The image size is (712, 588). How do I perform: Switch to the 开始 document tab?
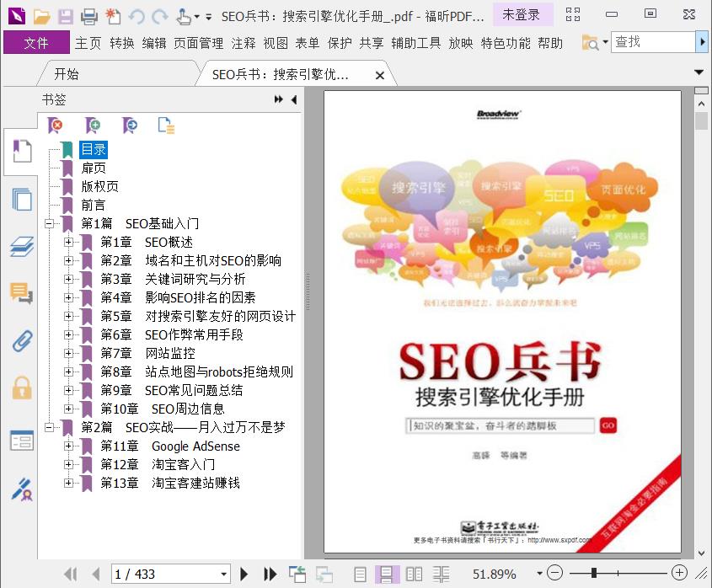coord(67,74)
